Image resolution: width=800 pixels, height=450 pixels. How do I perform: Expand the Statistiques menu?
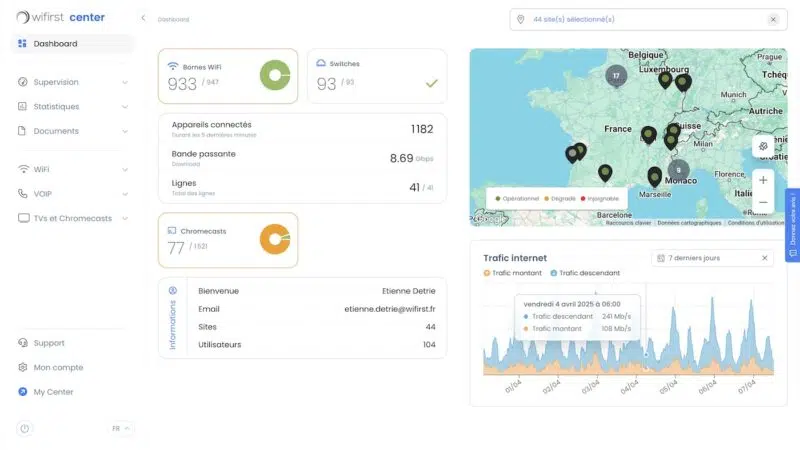point(72,107)
